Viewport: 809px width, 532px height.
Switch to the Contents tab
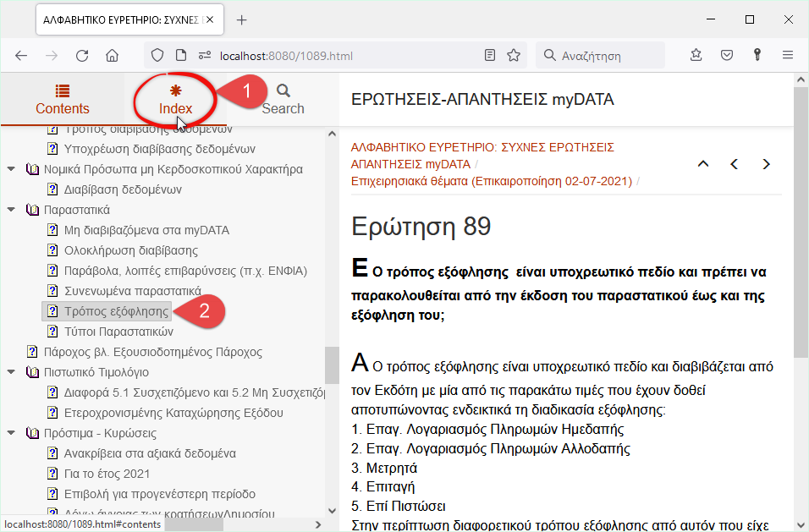[63, 100]
